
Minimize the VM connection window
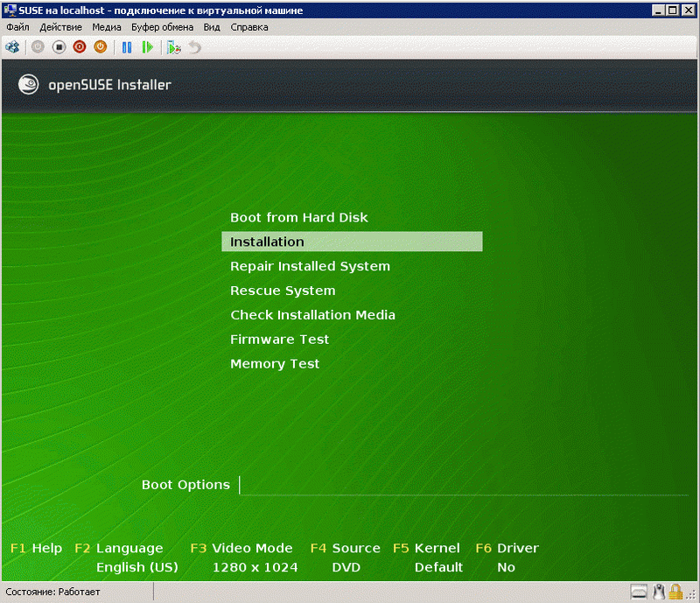(x=658, y=10)
